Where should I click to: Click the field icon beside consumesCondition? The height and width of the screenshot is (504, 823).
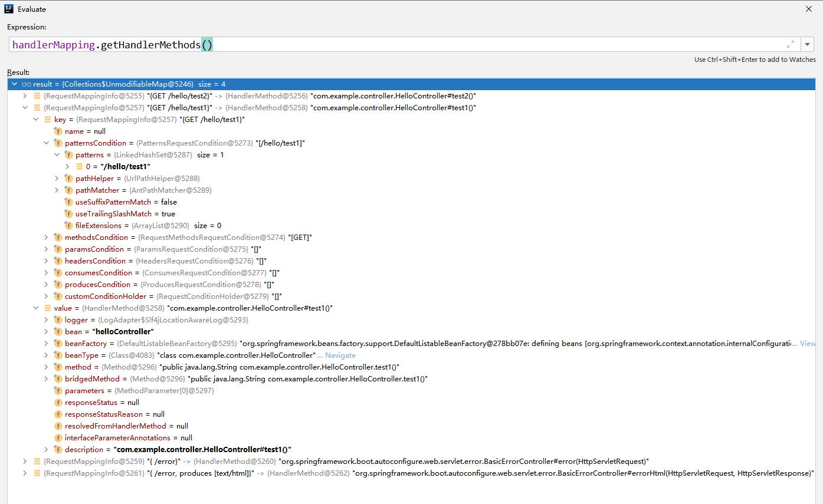tap(58, 273)
